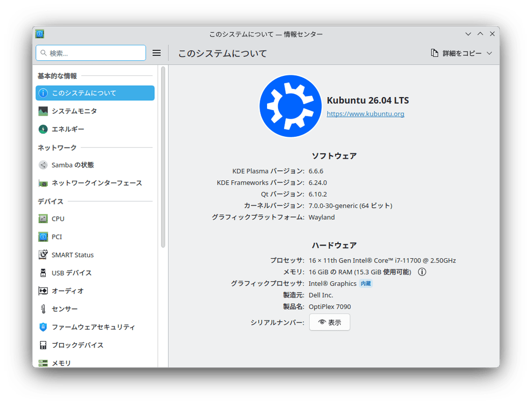Open the PCI information page
532x406 pixels.
click(95, 237)
